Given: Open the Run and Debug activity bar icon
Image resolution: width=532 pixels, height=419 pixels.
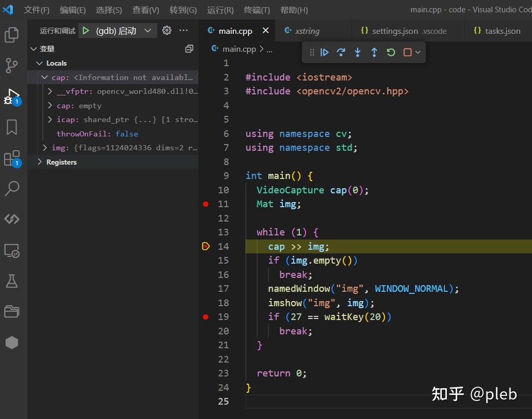Looking at the screenshot, I should [x=12, y=96].
